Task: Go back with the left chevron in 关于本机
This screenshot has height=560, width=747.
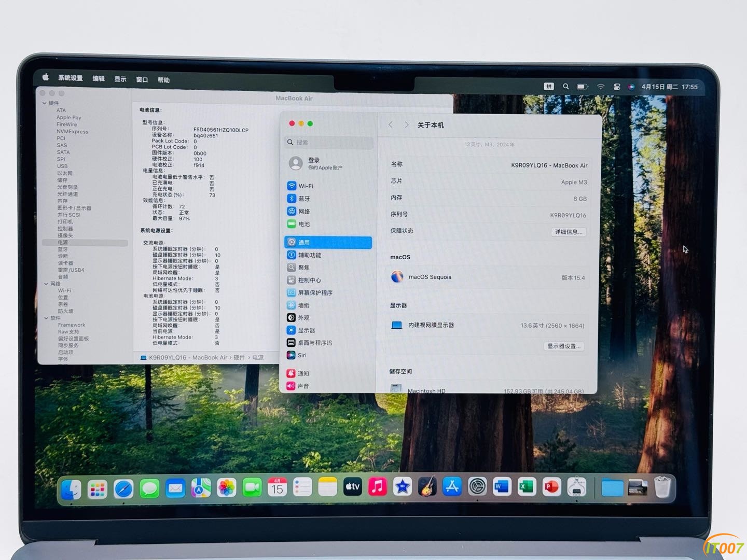Action: [x=391, y=125]
